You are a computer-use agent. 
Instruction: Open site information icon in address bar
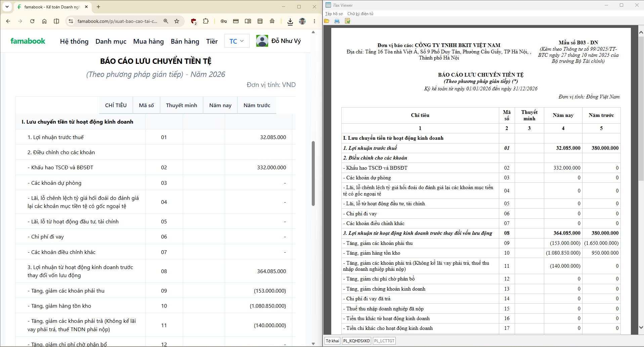coord(71,21)
